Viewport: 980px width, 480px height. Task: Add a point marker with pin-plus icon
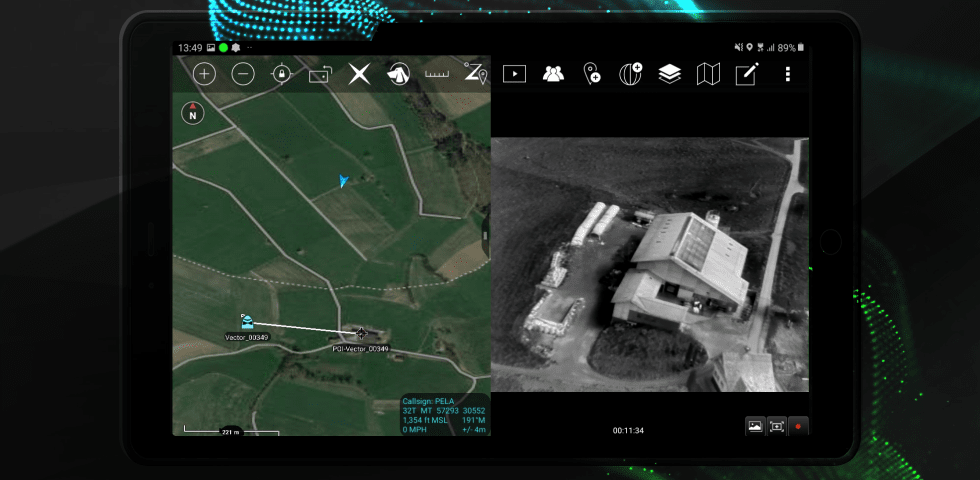[x=592, y=74]
